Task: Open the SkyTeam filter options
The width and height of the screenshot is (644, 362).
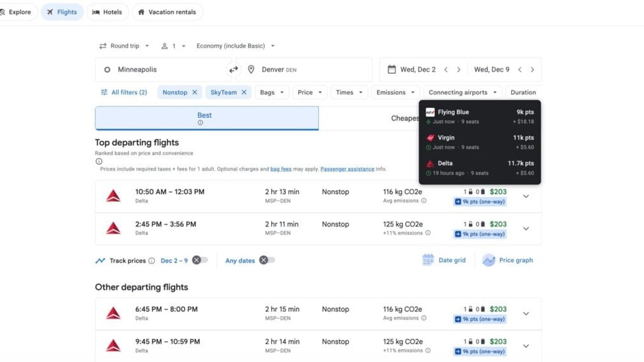Action: (x=223, y=92)
